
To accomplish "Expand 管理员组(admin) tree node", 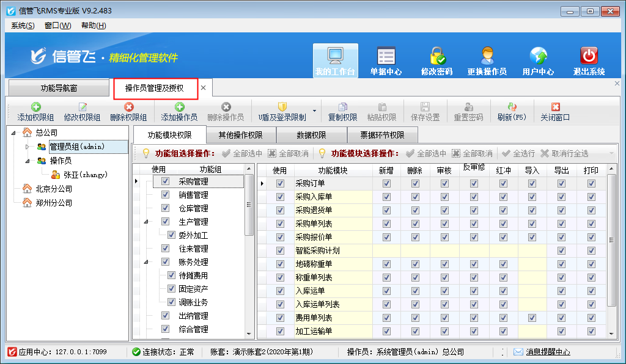I will click(x=27, y=147).
